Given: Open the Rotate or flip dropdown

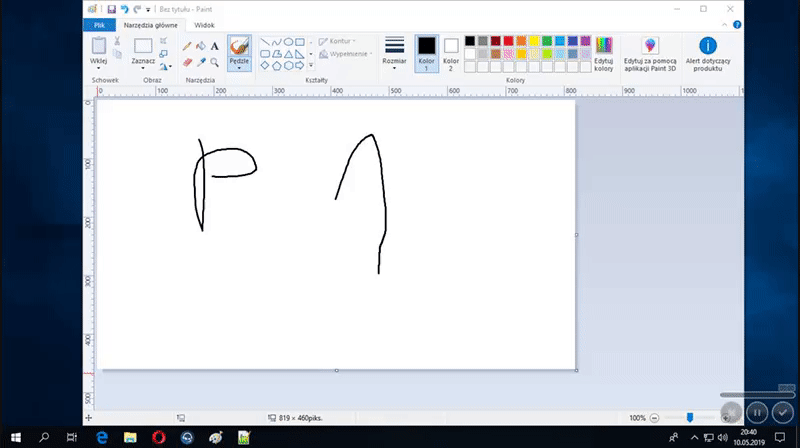Looking at the screenshot, I should 165,66.
